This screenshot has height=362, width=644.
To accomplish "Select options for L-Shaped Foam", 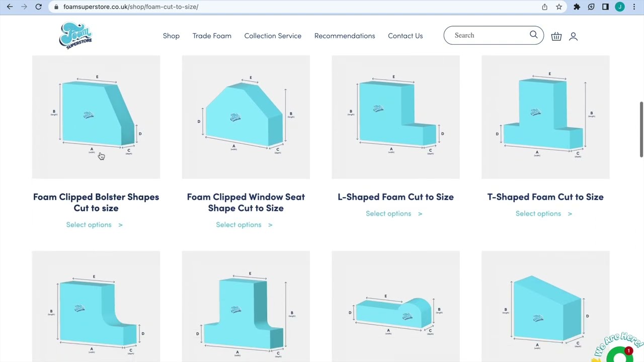I will 394,214.
